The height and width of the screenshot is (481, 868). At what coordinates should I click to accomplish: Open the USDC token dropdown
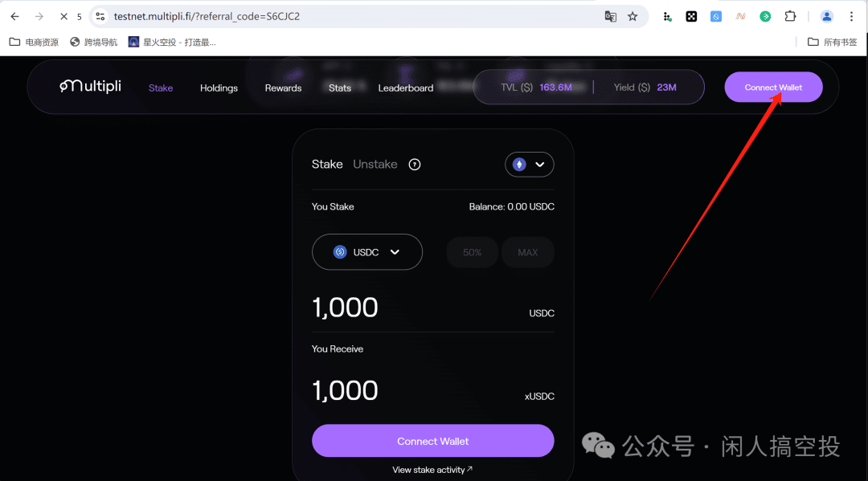pos(367,252)
